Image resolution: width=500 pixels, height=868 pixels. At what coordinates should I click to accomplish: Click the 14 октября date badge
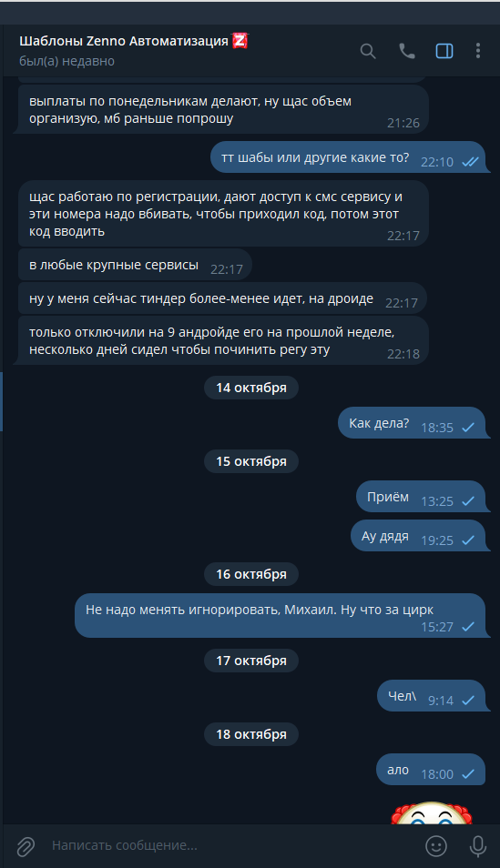point(251,388)
